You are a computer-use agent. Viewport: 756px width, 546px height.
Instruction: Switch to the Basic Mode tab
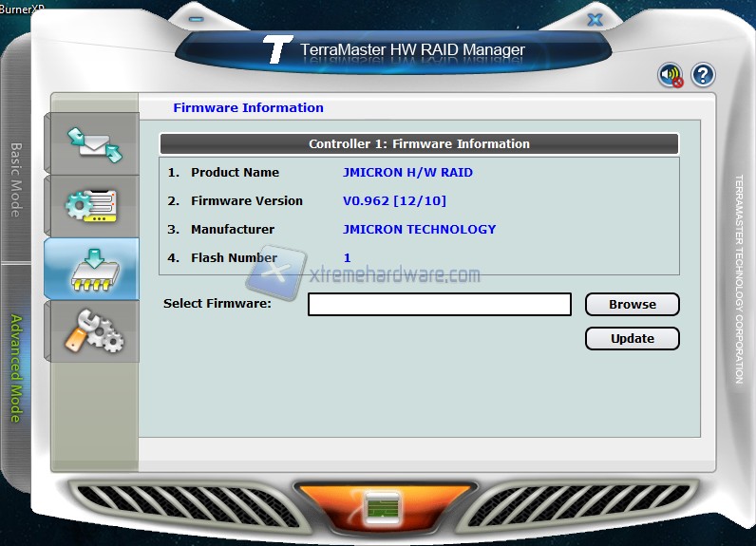click(x=16, y=179)
